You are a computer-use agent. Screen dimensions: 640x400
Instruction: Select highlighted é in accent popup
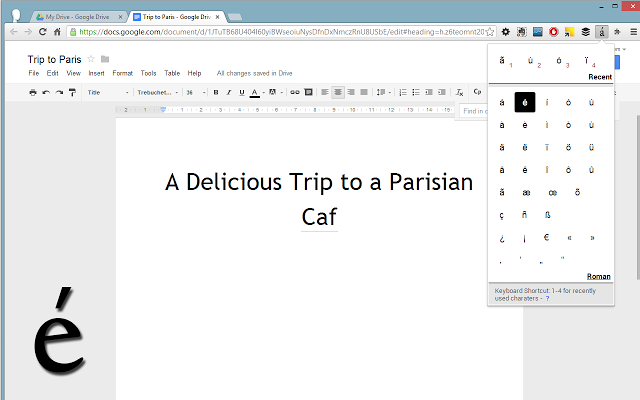pyautogui.click(x=524, y=102)
